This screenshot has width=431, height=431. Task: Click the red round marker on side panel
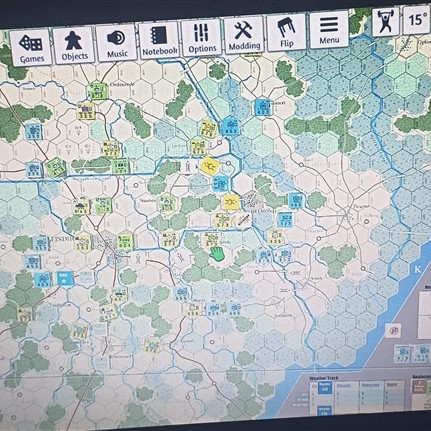(x=393, y=330)
